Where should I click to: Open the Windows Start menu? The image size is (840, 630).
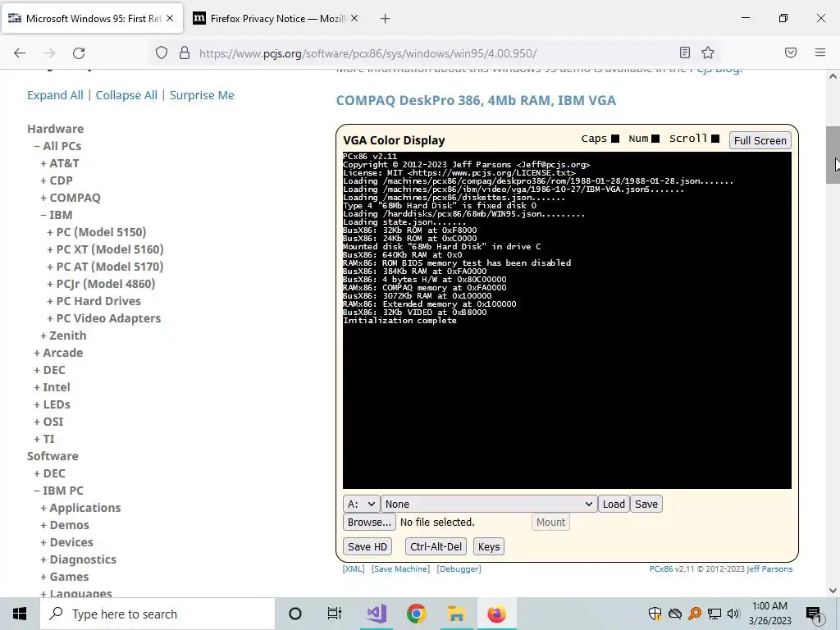(20, 614)
